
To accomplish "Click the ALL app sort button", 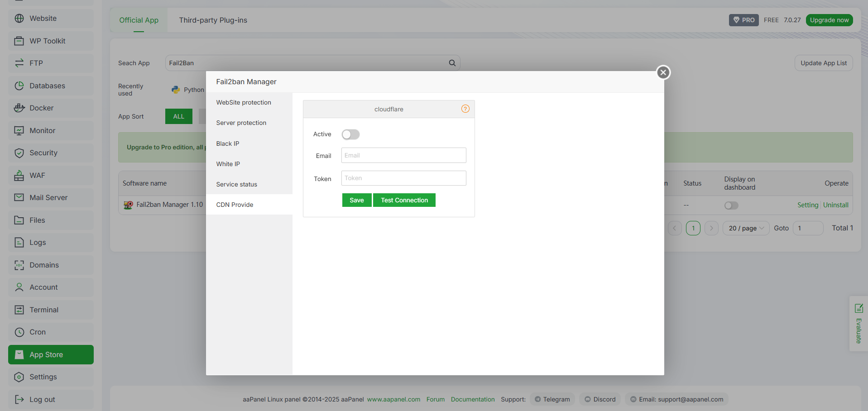I will coord(179,116).
